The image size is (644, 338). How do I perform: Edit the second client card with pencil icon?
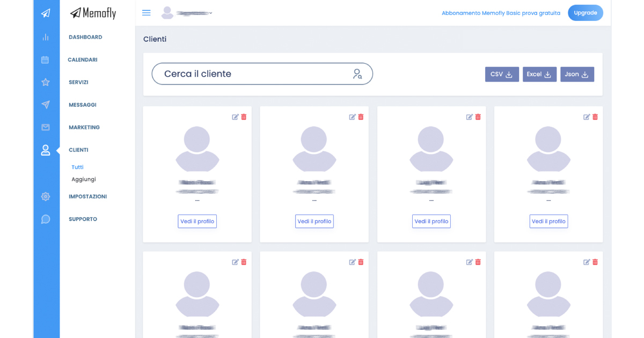click(352, 117)
